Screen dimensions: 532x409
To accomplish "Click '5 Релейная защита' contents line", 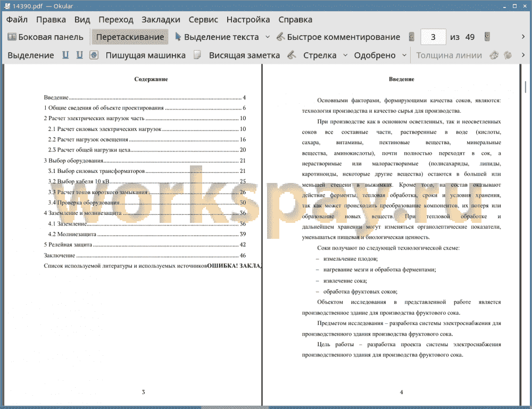I will tap(145, 245).
